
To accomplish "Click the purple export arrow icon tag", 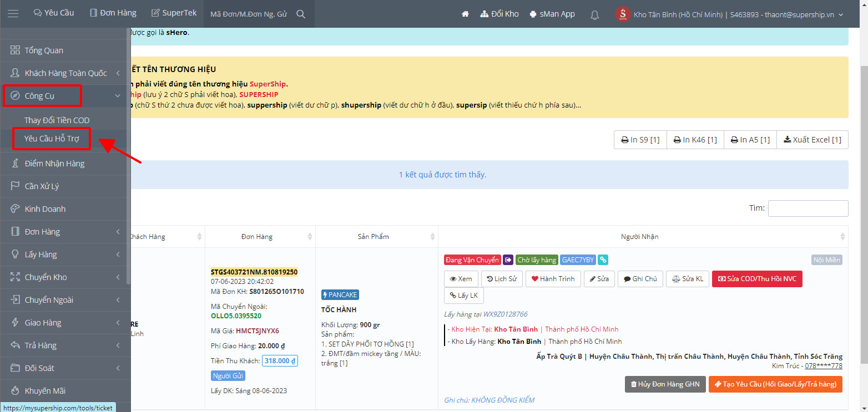I will (x=508, y=260).
